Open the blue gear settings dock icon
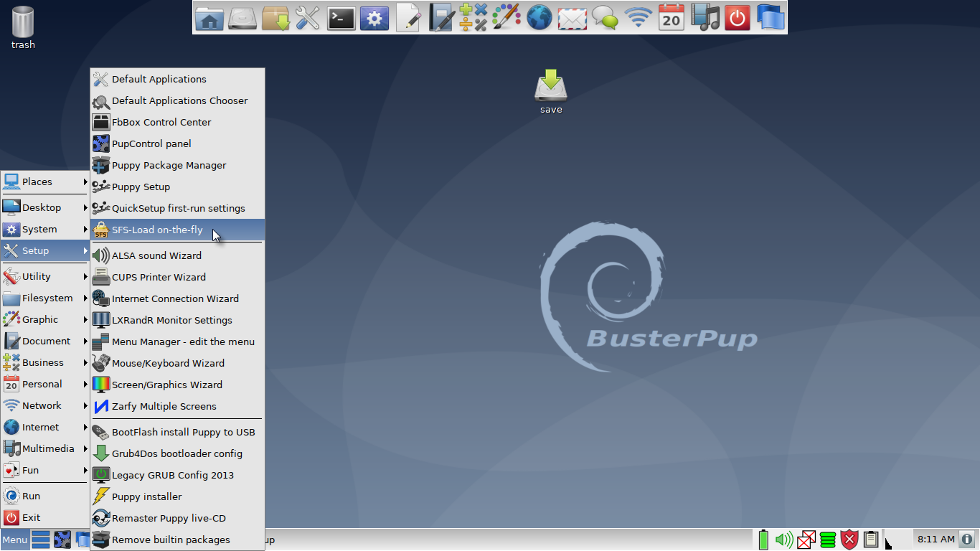The height and width of the screenshot is (551, 980). pos(374,17)
